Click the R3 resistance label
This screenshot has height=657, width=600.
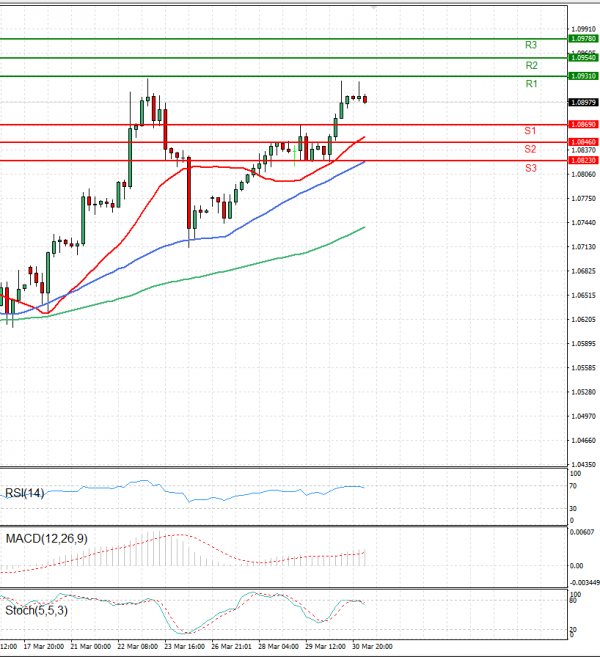[531, 45]
